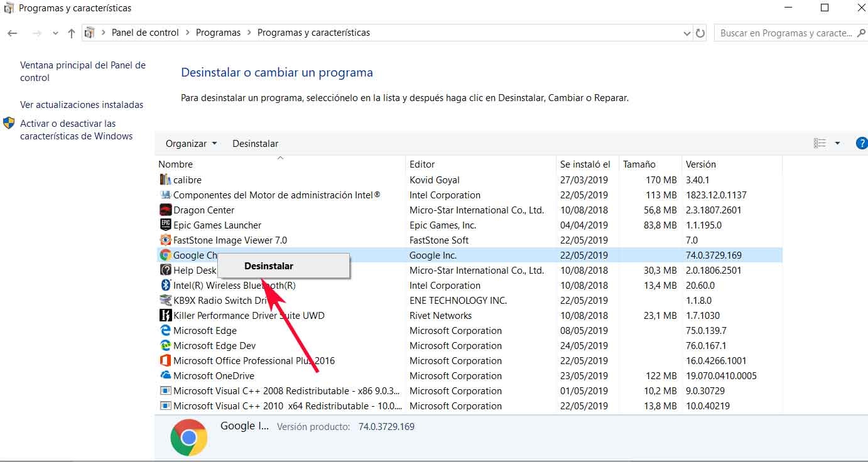Open Ver actualizaciones instaladas link
The height and width of the screenshot is (462, 868).
(82, 105)
